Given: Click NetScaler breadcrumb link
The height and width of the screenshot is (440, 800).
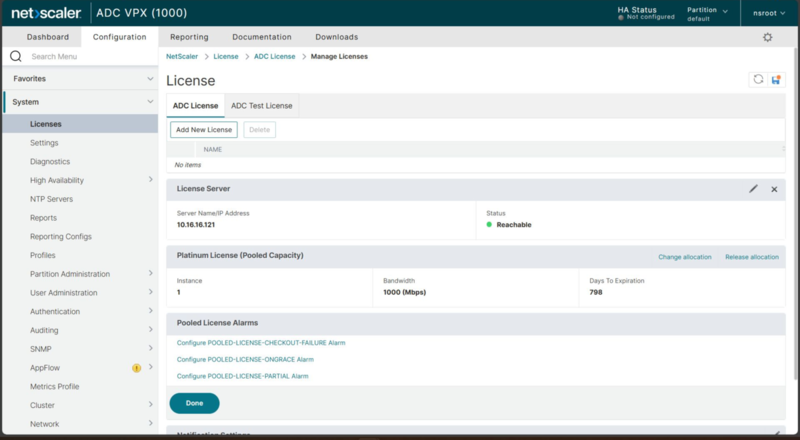Looking at the screenshot, I should [x=182, y=56].
